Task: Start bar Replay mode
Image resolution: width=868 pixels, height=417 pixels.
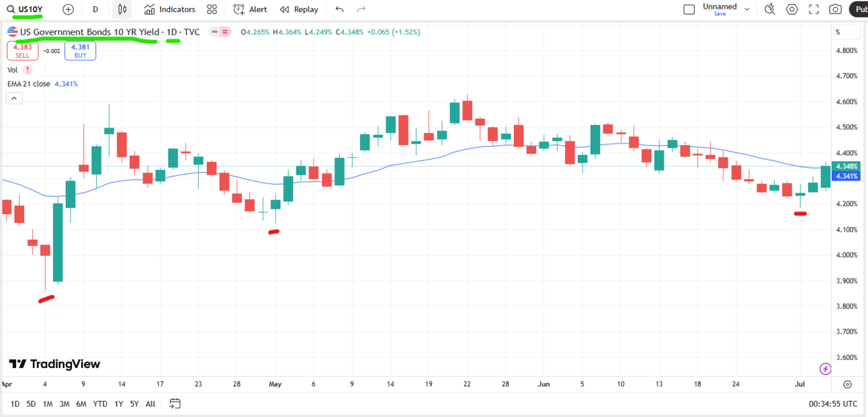Action: click(x=299, y=9)
